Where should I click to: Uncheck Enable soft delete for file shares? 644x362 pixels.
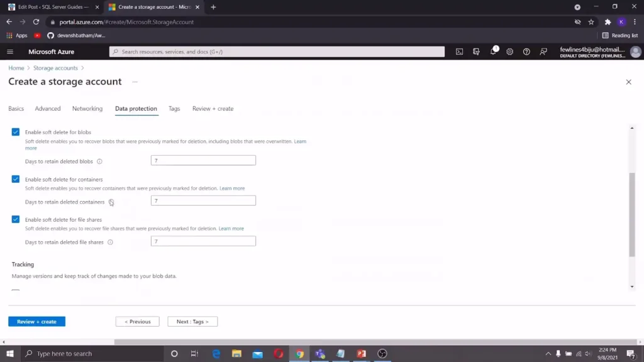point(16,219)
